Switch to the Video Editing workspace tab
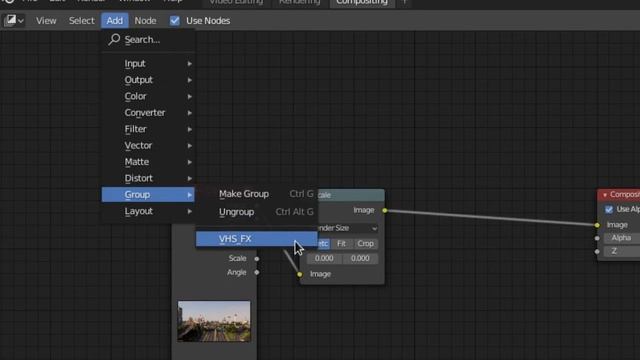This screenshot has height=360, width=640. point(236,2)
